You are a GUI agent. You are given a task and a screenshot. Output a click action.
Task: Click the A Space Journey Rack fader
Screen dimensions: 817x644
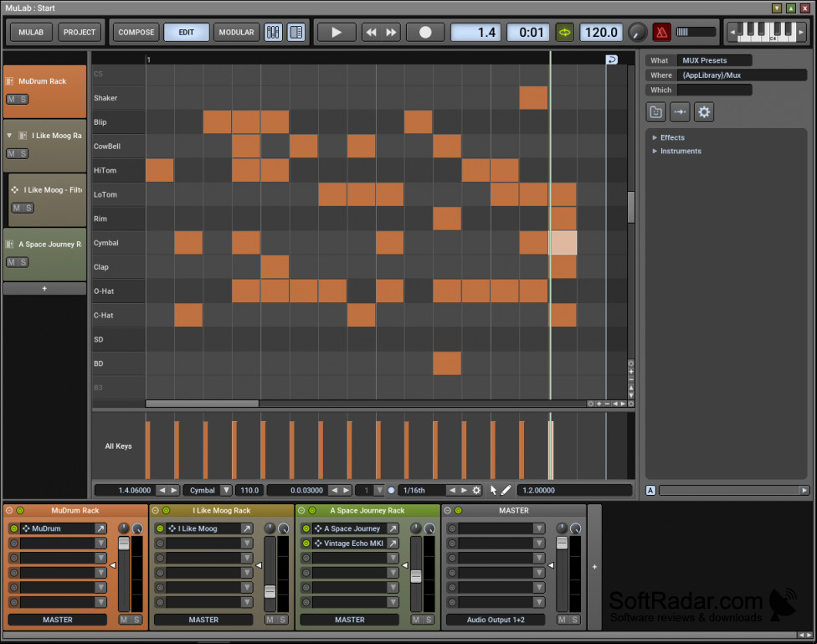tap(416, 576)
